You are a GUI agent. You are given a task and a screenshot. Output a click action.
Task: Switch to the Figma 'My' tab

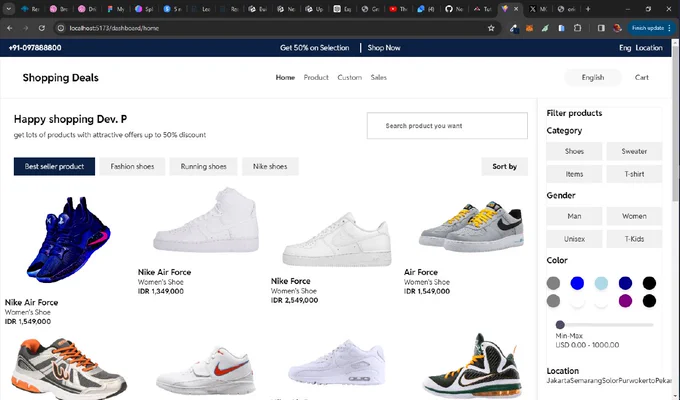(x=115, y=9)
